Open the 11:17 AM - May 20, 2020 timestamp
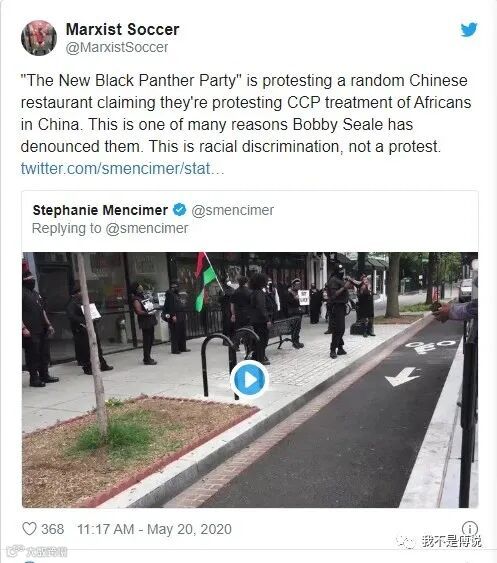497x563 pixels. pos(154,529)
